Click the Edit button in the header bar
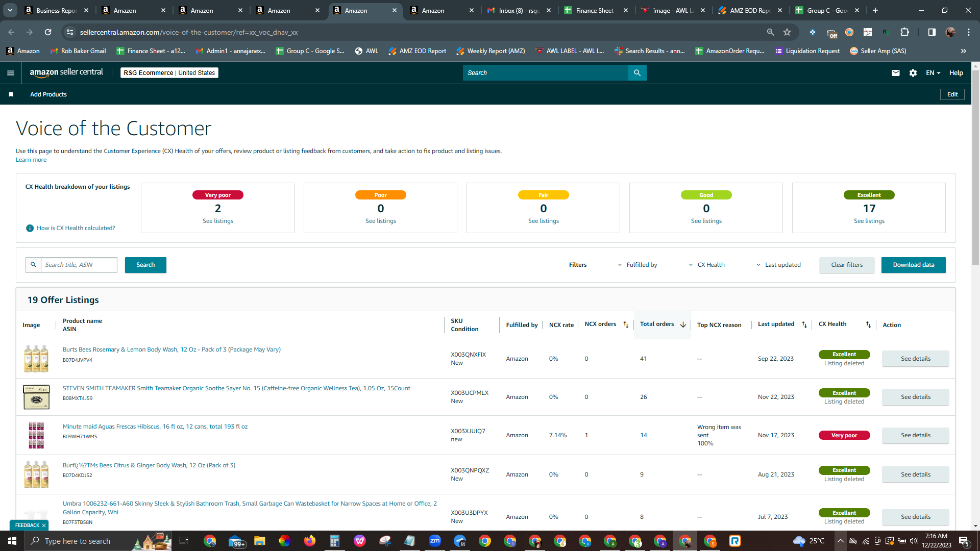The image size is (980, 551). (x=952, y=94)
